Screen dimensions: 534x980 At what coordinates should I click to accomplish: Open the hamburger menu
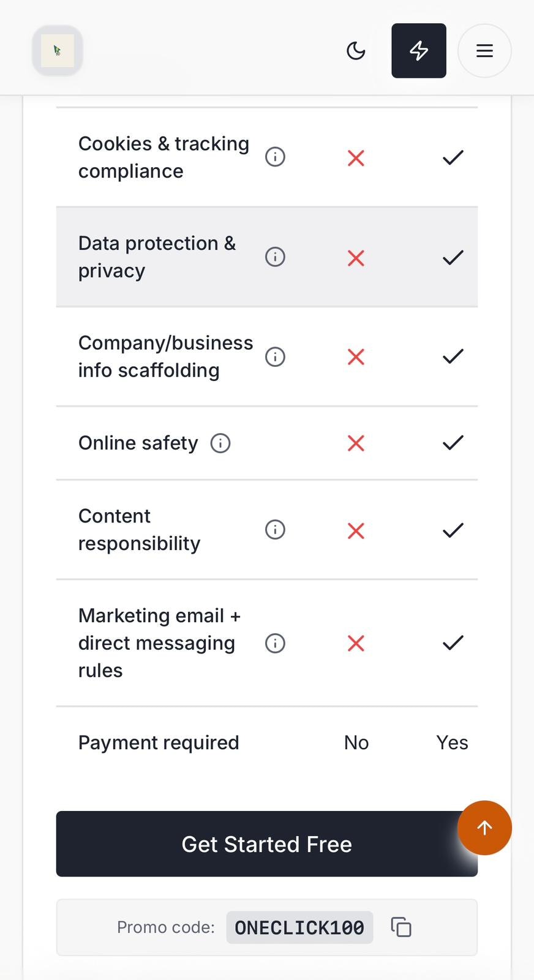coord(484,51)
